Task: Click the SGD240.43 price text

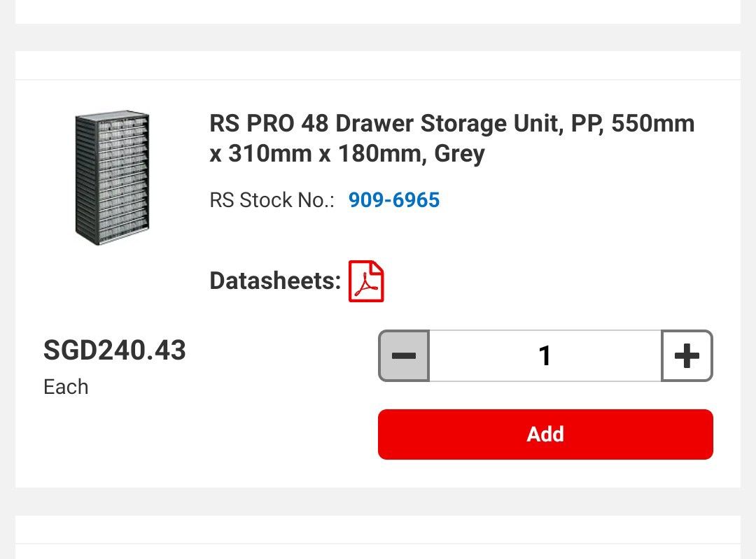Action: click(x=115, y=351)
